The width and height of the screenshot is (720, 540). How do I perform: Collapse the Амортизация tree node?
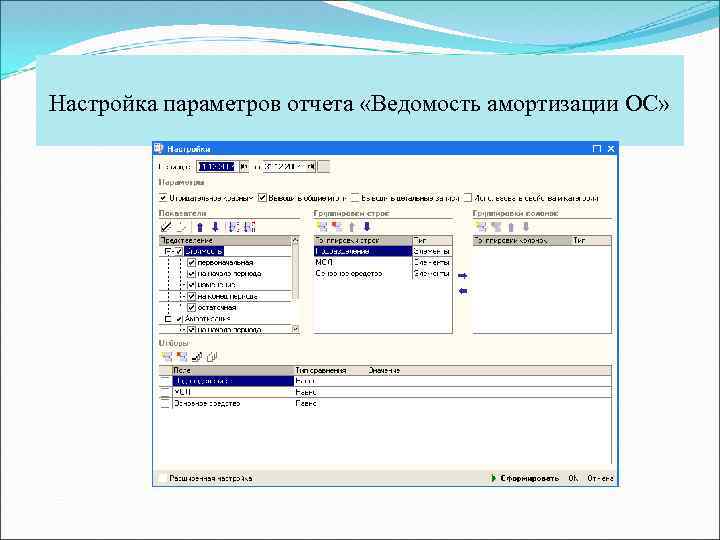(x=168, y=319)
